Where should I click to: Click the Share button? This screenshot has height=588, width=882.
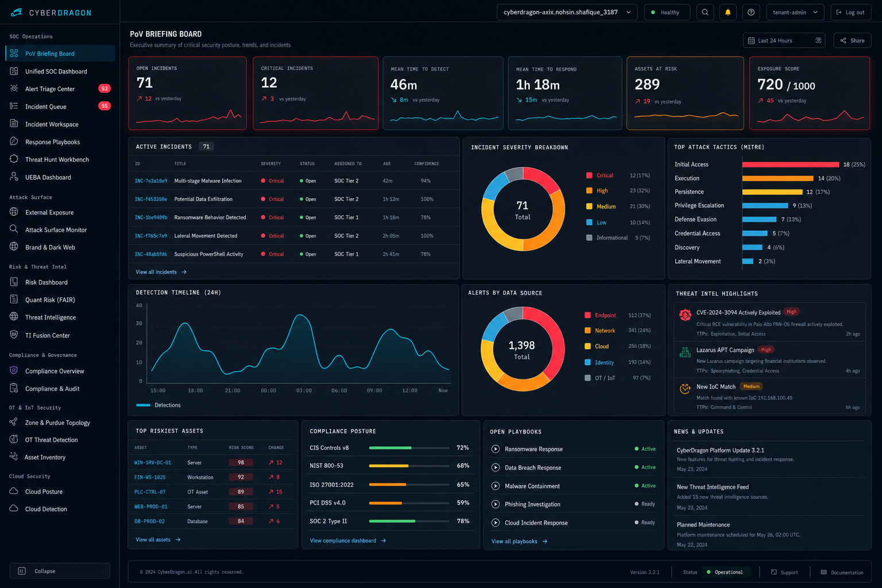click(852, 40)
